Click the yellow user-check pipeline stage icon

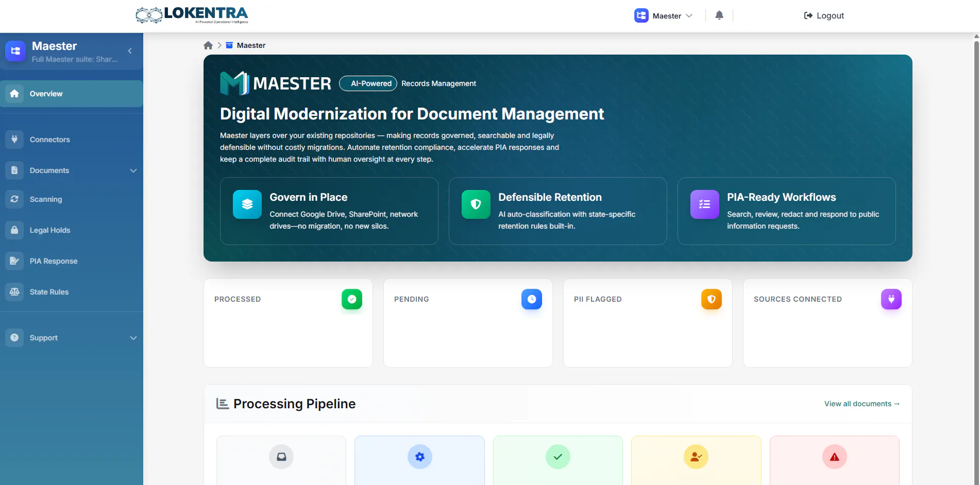click(696, 457)
